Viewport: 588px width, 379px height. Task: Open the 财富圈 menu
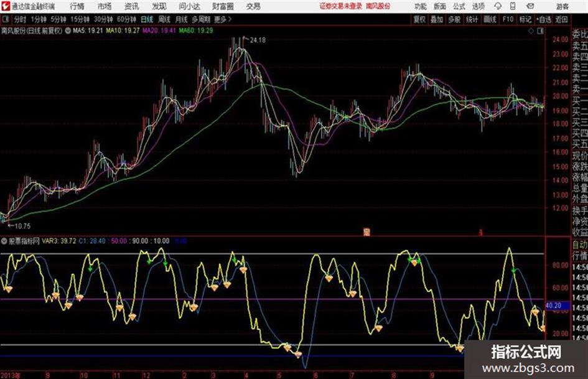[x=223, y=6]
